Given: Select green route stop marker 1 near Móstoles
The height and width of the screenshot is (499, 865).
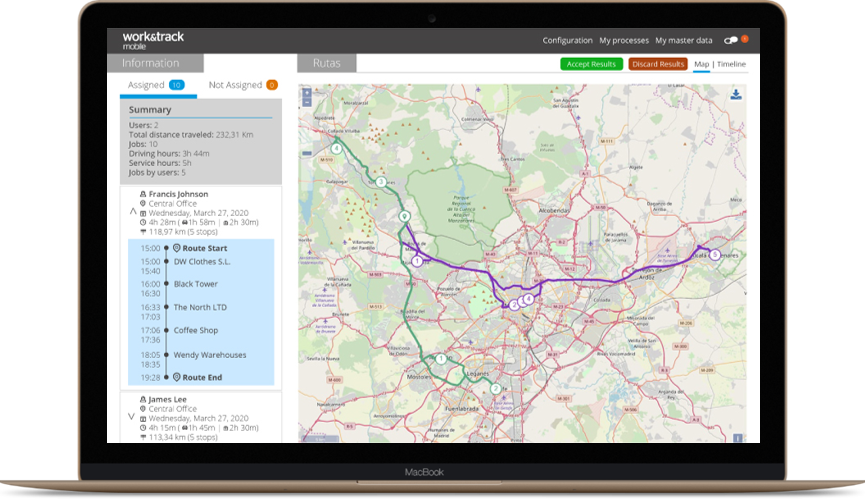Looking at the screenshot, I should [x=441, y=359].
